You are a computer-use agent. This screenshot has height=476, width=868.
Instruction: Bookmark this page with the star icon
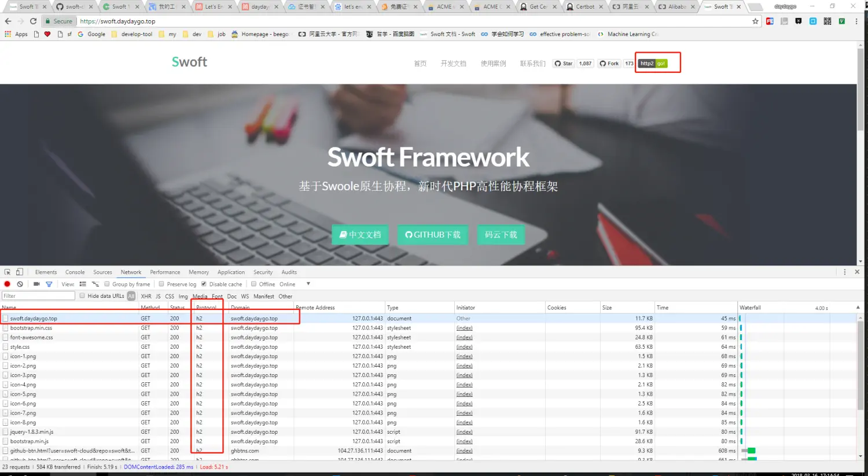pos(755,21)
